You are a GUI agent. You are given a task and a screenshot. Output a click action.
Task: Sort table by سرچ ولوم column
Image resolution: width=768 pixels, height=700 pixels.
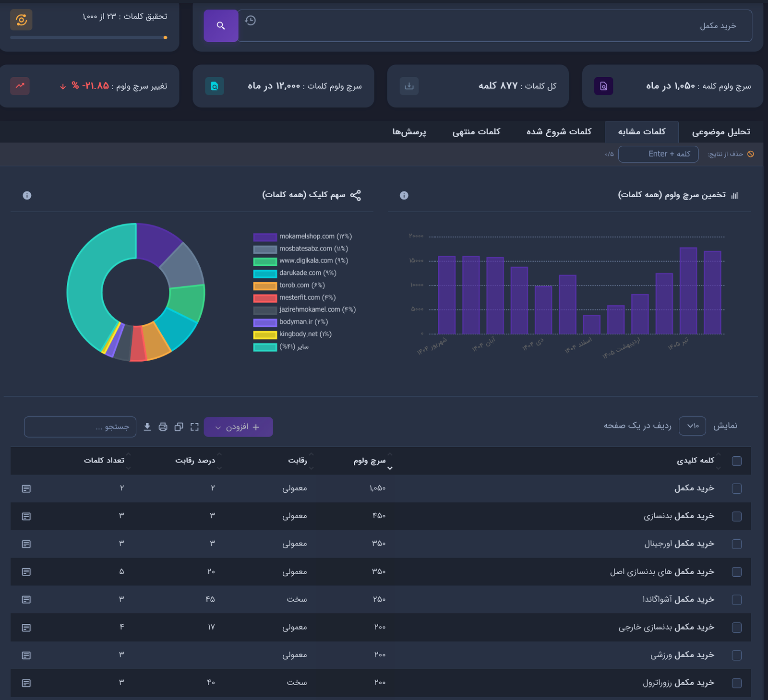370,461
